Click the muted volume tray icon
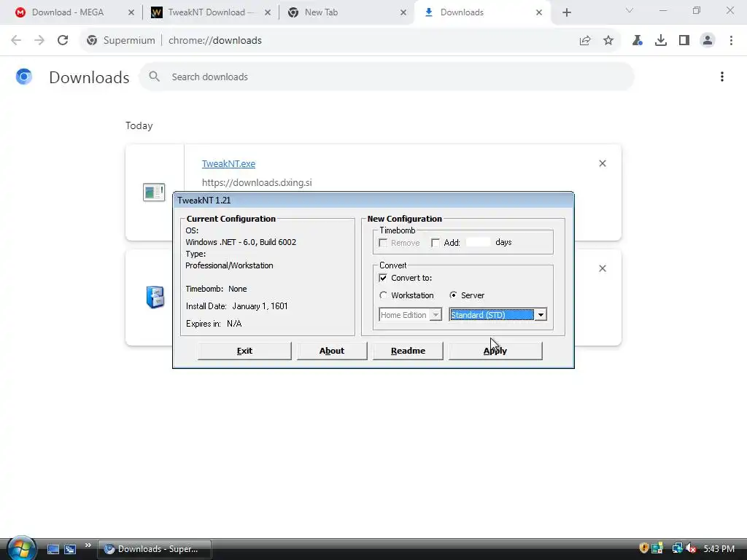747x560 pixels. pos(691,548)
